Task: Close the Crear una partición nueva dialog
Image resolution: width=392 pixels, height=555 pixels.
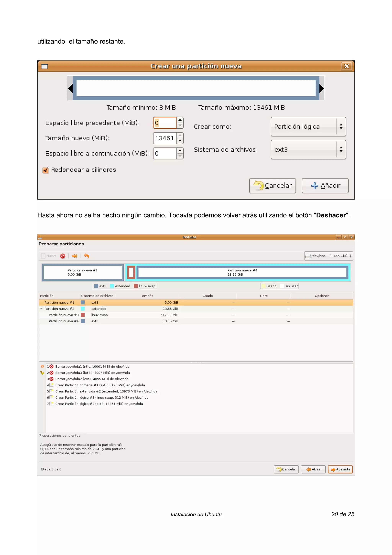Action: coord(346,66)
